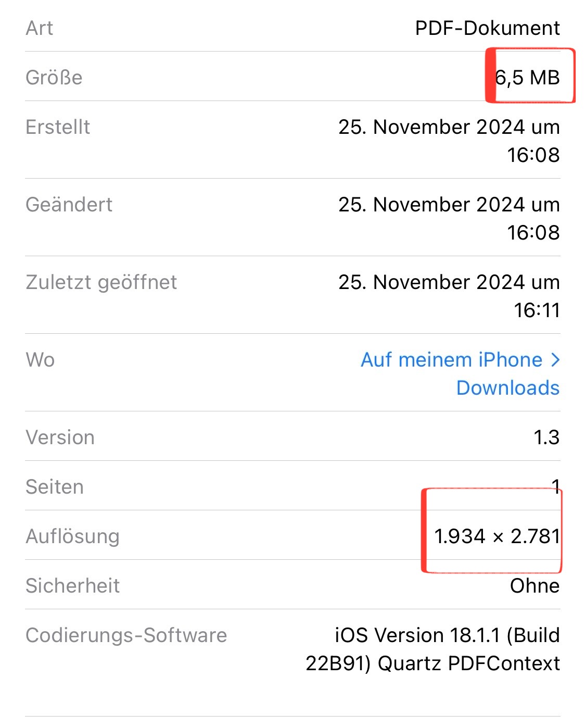Viewport: 585px width, 728px height.
Task: Tap the Sicherheit row label
Action: tap(72, 586)
